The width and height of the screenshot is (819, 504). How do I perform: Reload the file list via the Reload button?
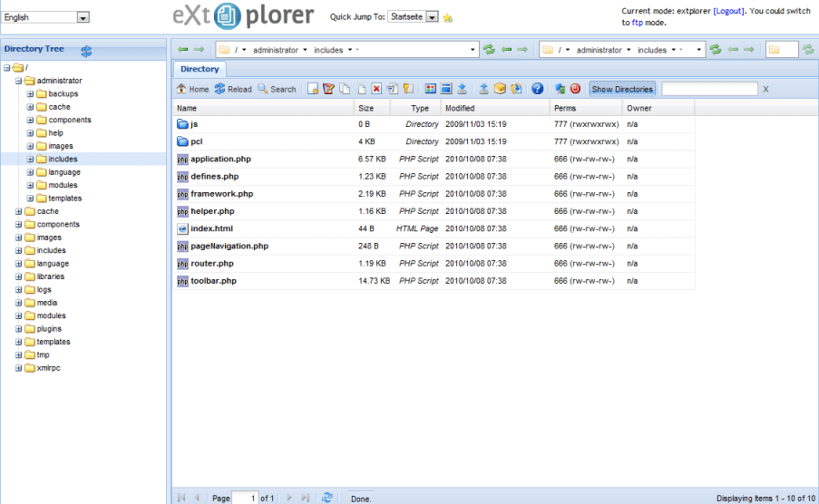tap(233, 89)
